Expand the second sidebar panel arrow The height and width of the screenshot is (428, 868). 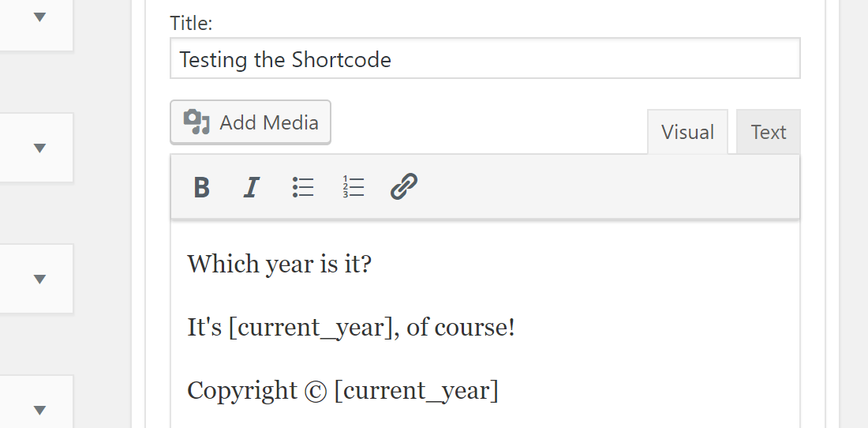click(40, 148)
